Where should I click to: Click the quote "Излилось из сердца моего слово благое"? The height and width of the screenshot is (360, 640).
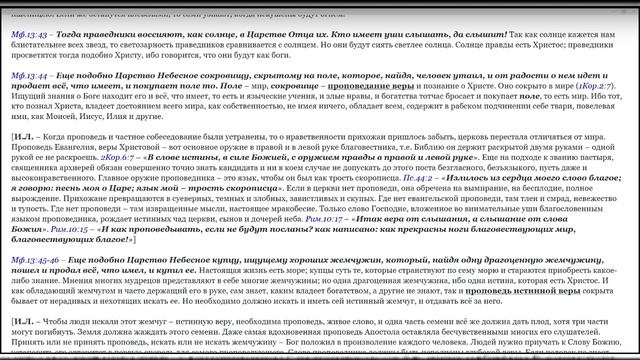533,178
